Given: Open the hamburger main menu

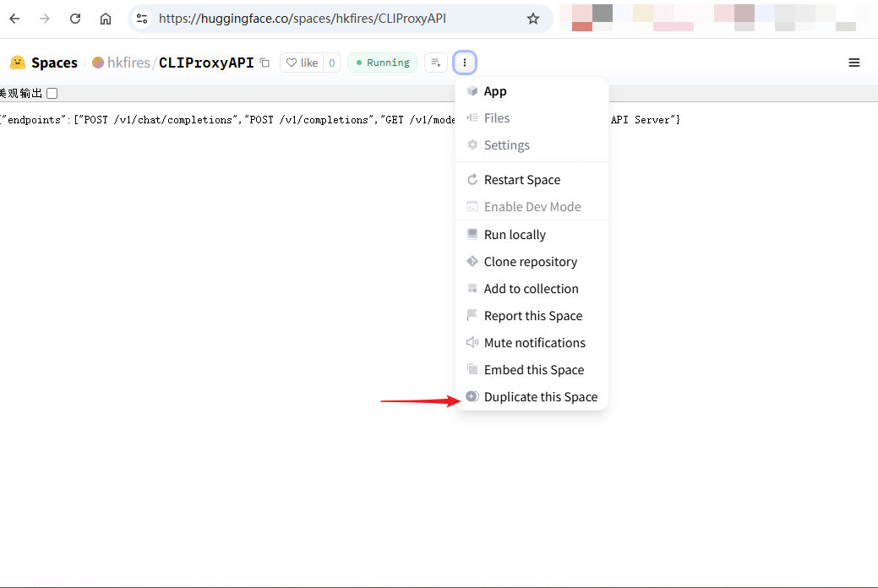Looking at the screenshot, I should (x=854, y=63).
